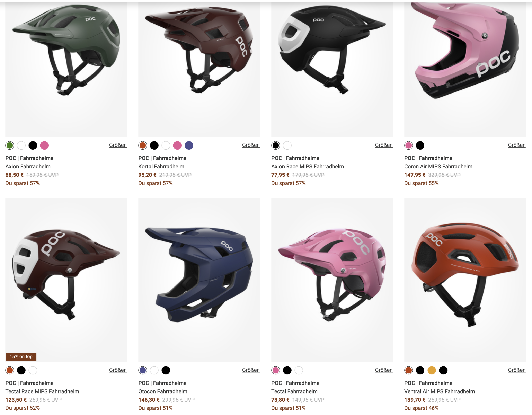This screenshot has height=415, width=532.
Task: Select yellow swatch for Ventral Air MIPS
Action: click(432, 370)
